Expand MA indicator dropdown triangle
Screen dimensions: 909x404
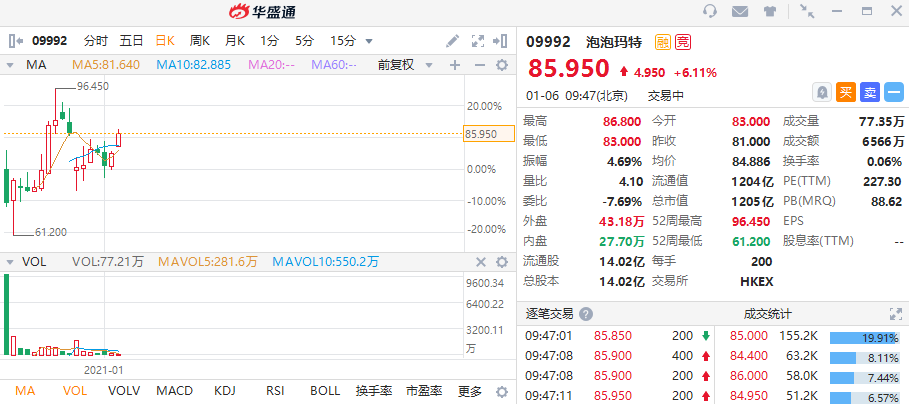point(9,65)
